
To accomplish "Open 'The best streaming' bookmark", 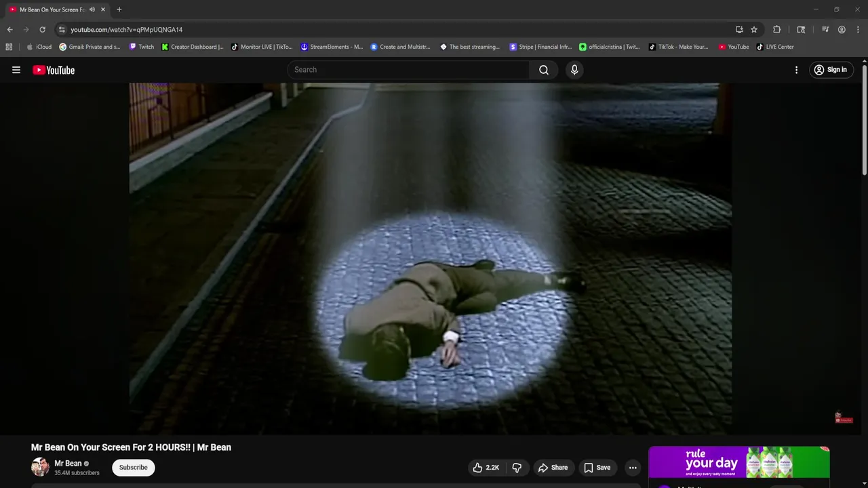I will tap(470, 47).
